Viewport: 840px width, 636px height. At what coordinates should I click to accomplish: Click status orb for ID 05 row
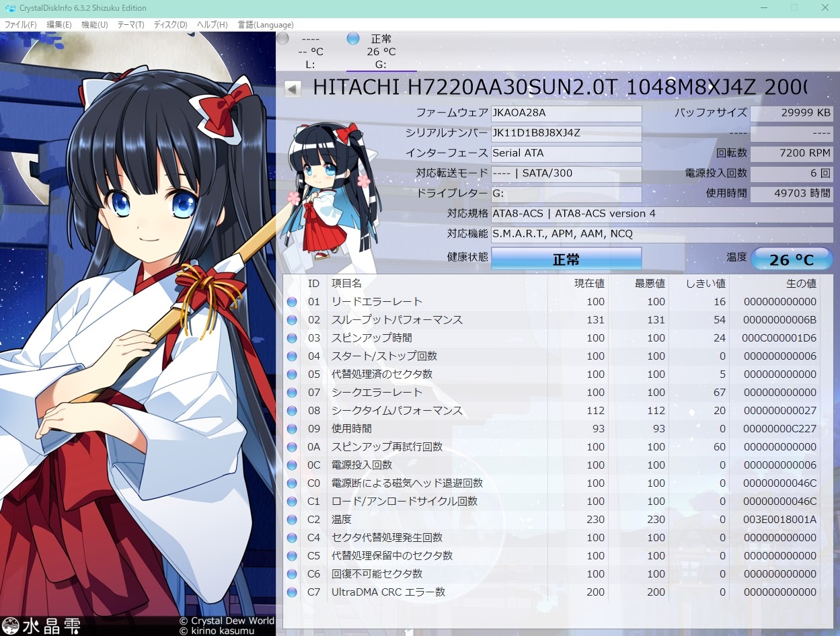coord(292,374)
